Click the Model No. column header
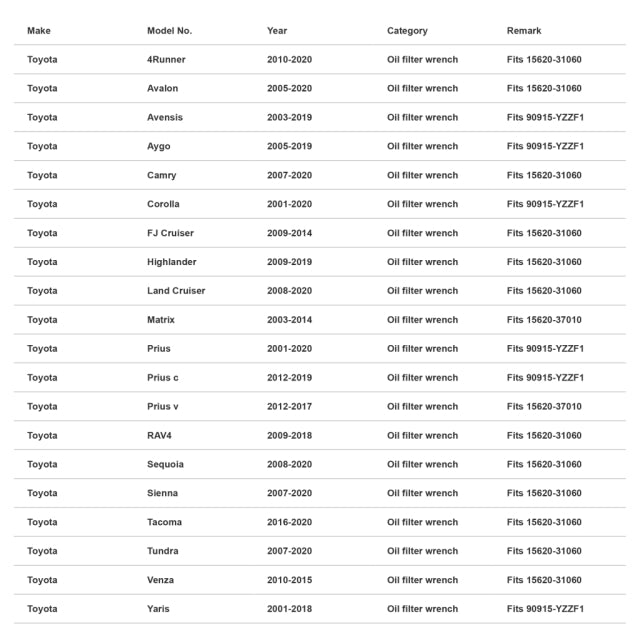The width and height of the screenshot is (640, 640). point(169,31)
